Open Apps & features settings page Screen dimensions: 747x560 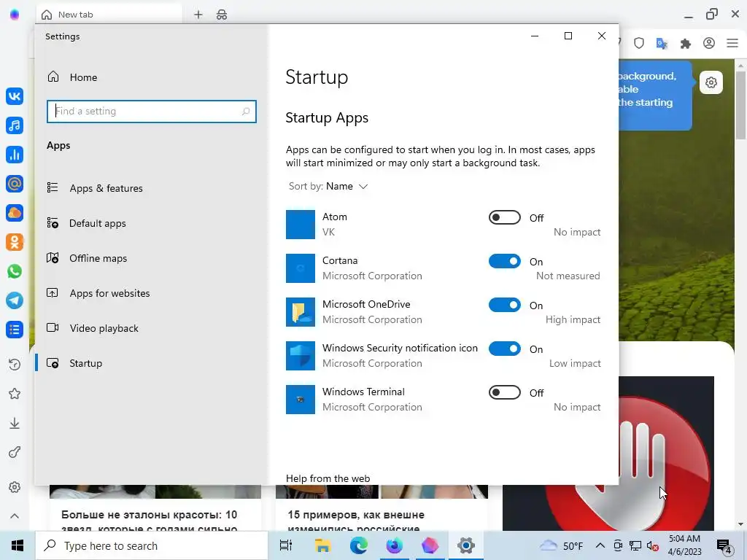tap(152, 188)
